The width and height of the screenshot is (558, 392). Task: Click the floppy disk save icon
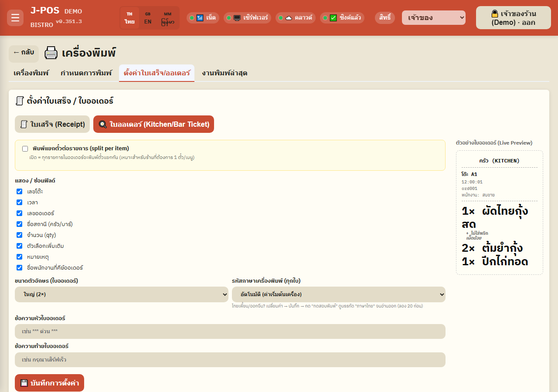click(x=24, y=383)
